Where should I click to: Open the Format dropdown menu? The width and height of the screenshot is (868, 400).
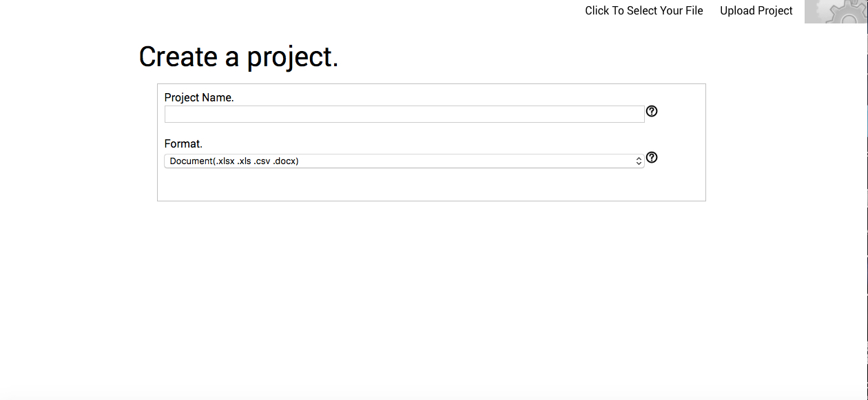(404, 161)
